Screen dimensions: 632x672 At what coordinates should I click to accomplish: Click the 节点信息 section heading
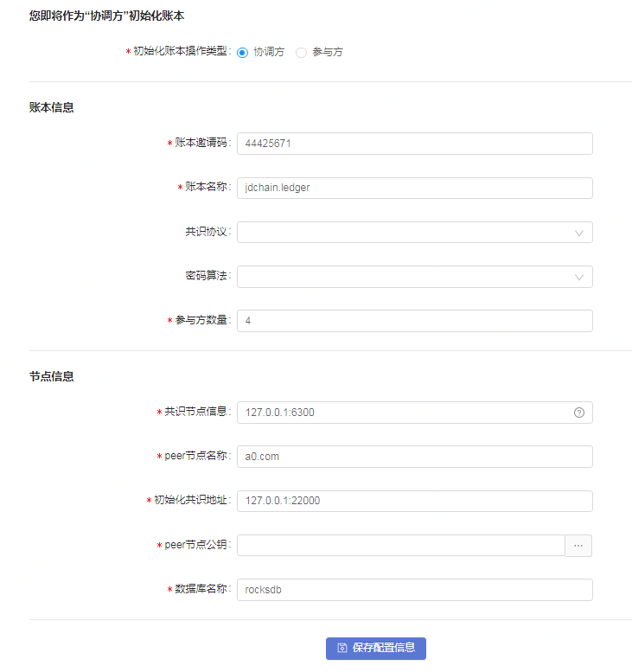51,376
